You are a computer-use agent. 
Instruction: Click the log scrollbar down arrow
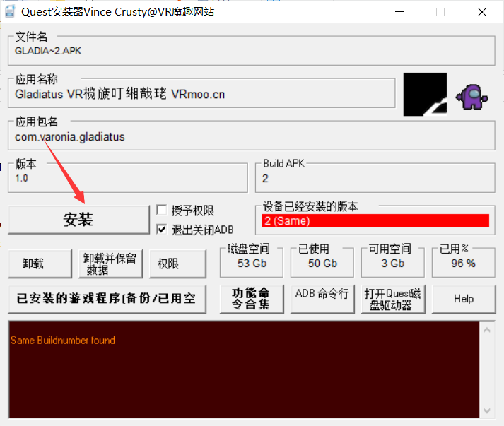pos(487,410)
